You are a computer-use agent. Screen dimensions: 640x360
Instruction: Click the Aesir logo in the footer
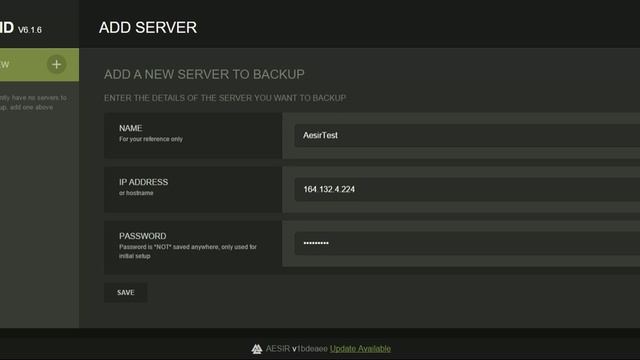coord(257,349)
